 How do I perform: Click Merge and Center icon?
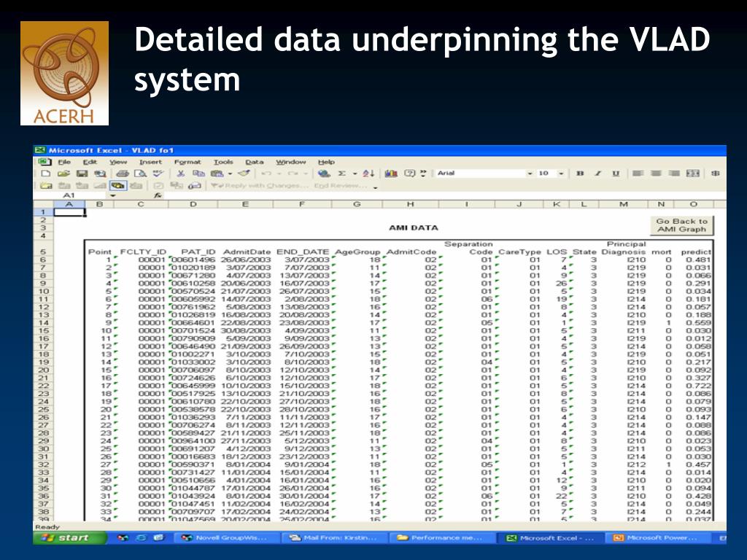(693, 174)
